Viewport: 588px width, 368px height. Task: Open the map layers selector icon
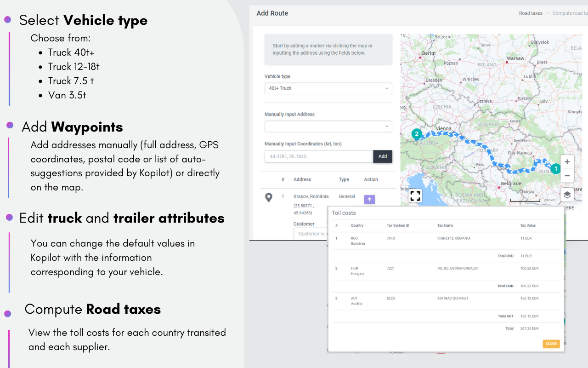click(567, 195)
